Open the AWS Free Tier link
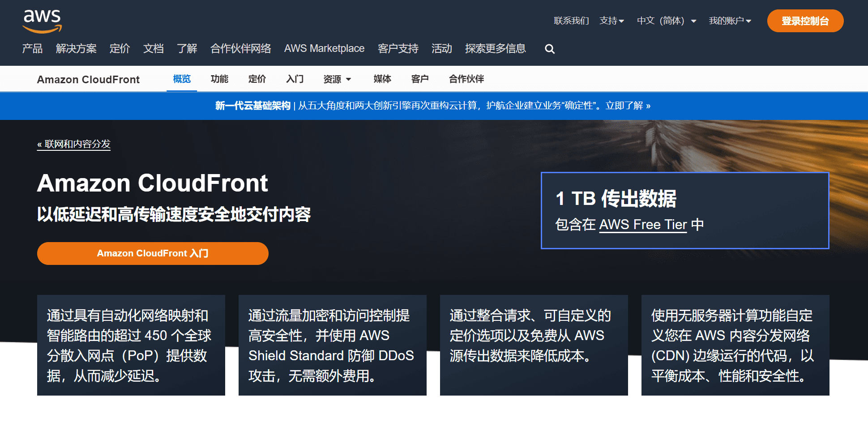 click(x=643, y=225)
